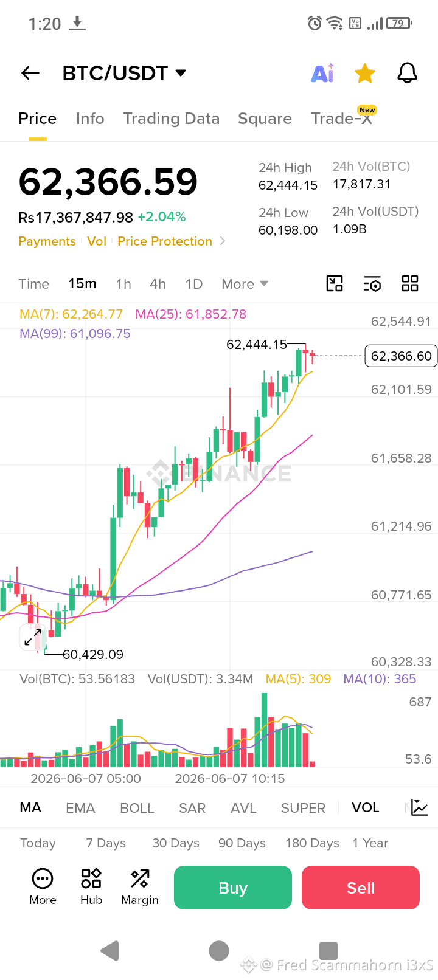Select the 1D chart interval

click(x=193, y=284)
